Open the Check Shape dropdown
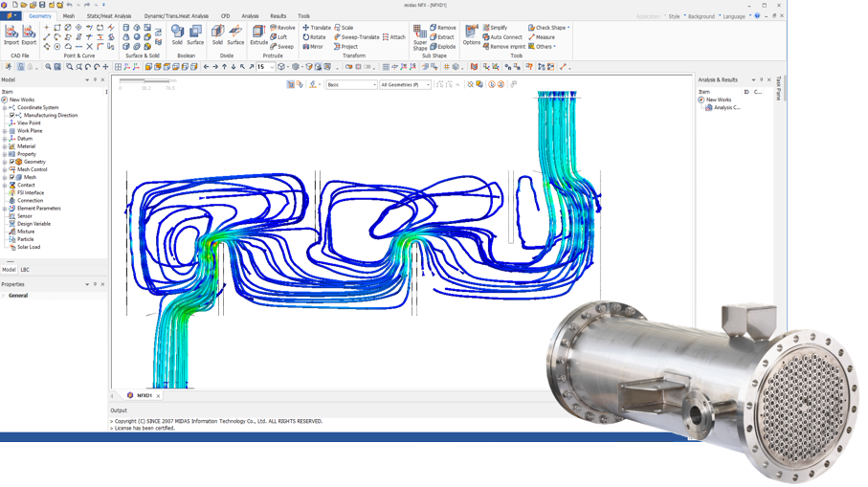Viewport: 868px width, 487px height. click(x=548, y=28)
